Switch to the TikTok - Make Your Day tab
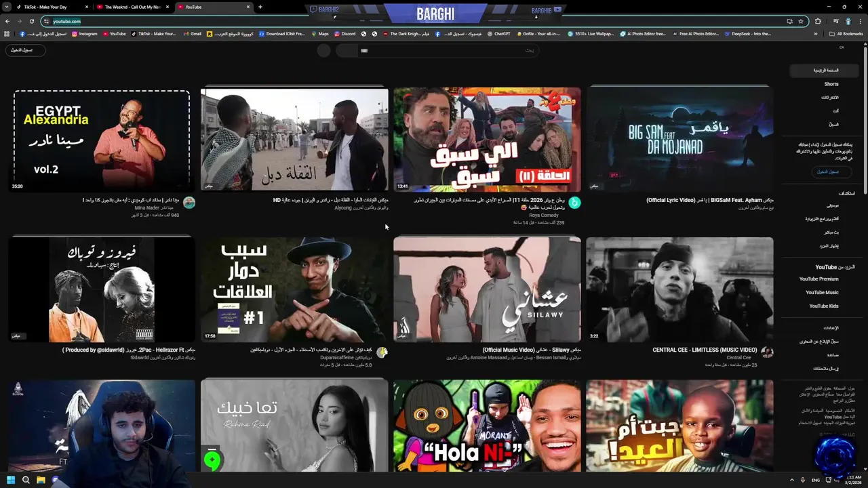Viewport: 868px width, 488px height. (x=54, y=7)
